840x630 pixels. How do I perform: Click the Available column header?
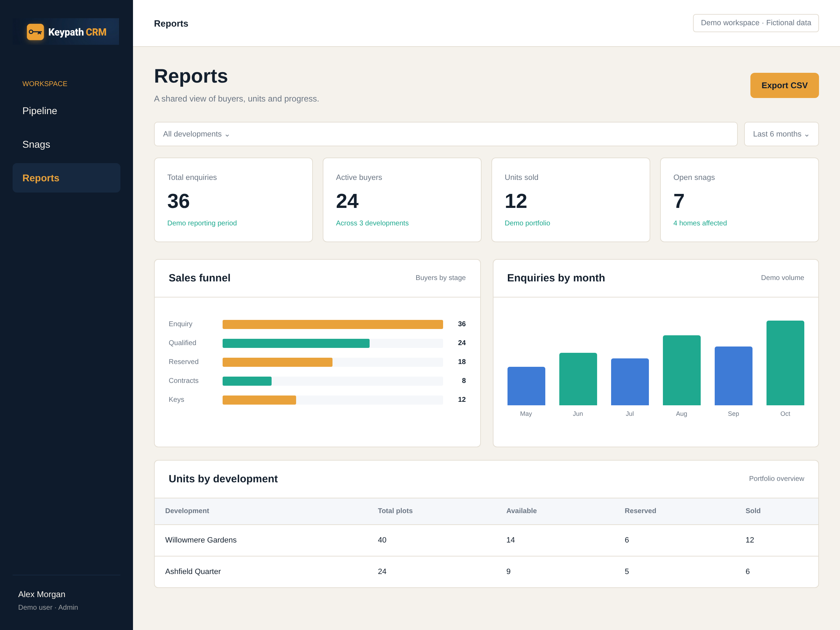coord(521,511)
